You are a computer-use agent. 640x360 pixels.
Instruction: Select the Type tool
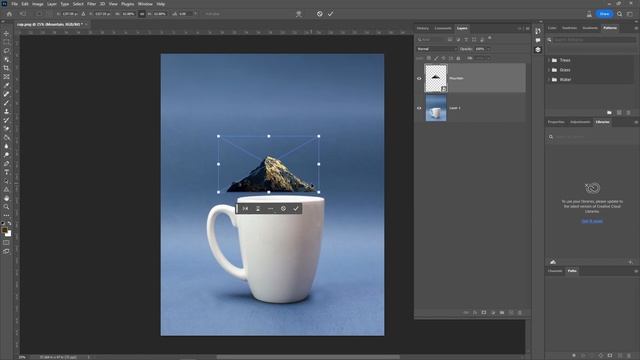click(6, 172)
